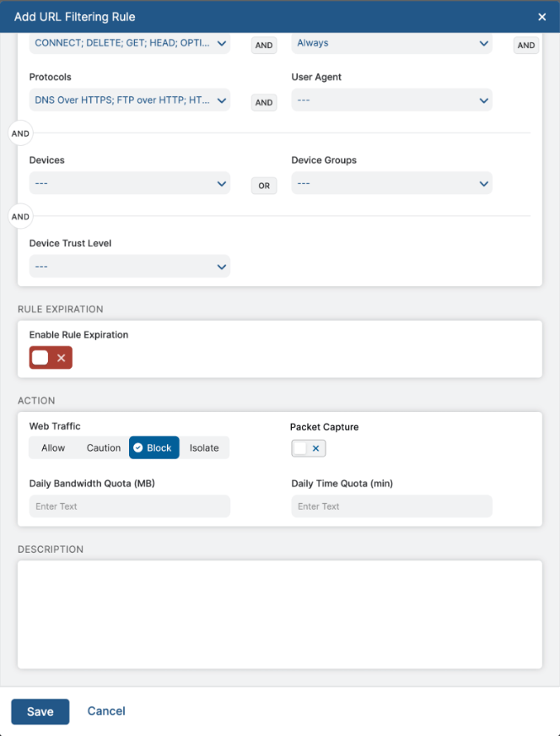
Task: Save the URL filtering rule
Action: coord(40,712)
